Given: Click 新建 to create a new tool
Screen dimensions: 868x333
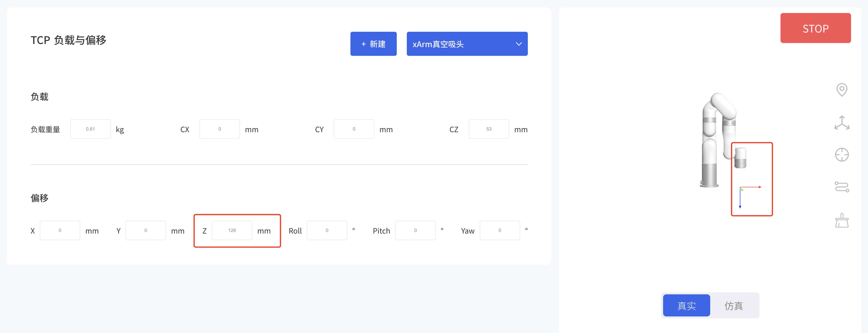Looking at the screenshot, I should click(x=373, y=44).
